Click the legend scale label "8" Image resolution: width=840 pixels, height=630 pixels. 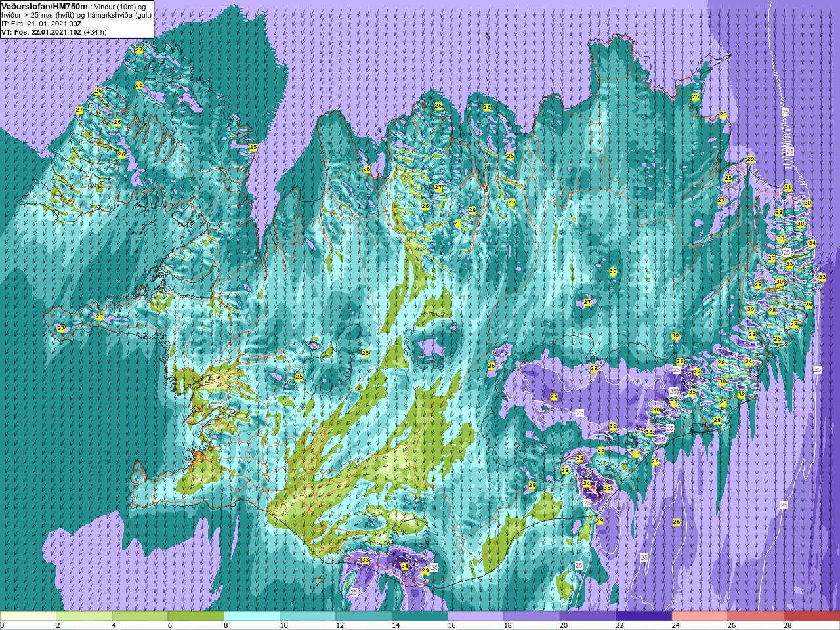[226, 625]
